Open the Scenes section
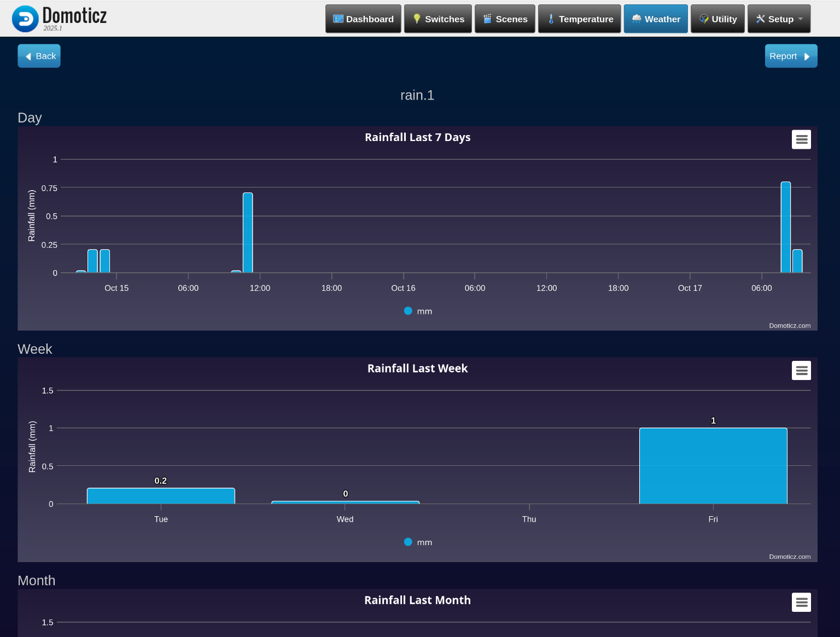This screenshot has width=840, height=637. click(x=505, y=19)
